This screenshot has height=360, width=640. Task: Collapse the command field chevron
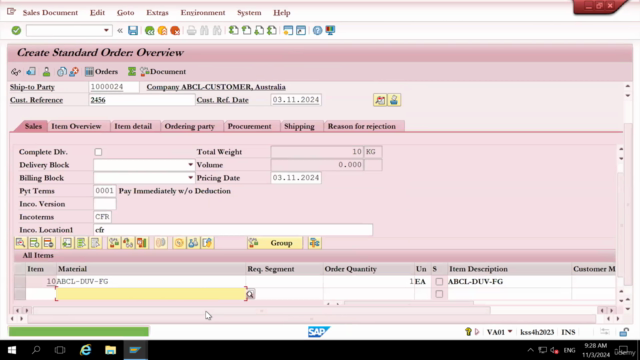(x=120, y=31)
